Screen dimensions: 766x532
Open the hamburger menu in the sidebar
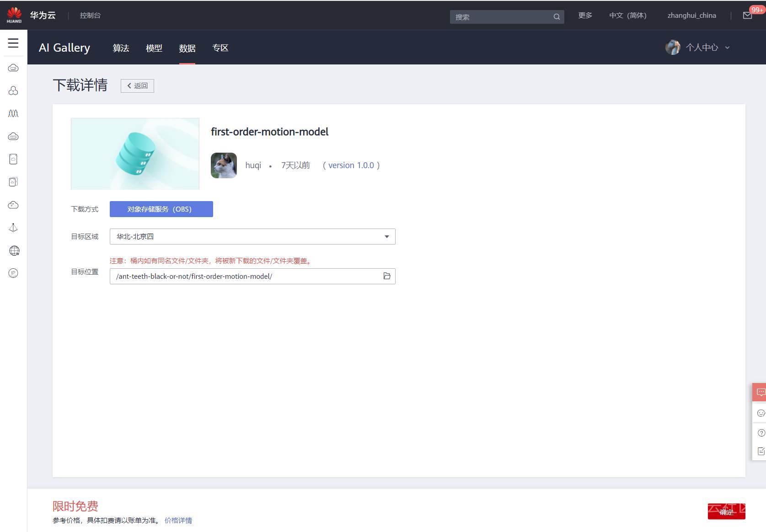[13, 43]
